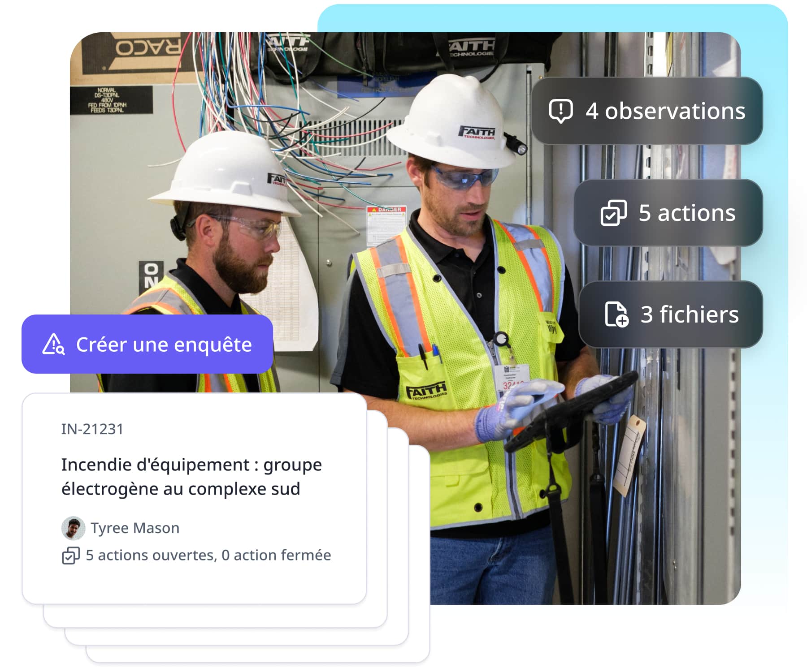Screen dimensions: 807x672
Task: Click the warning triangle investigation icon
Action: tap(53, 345)
